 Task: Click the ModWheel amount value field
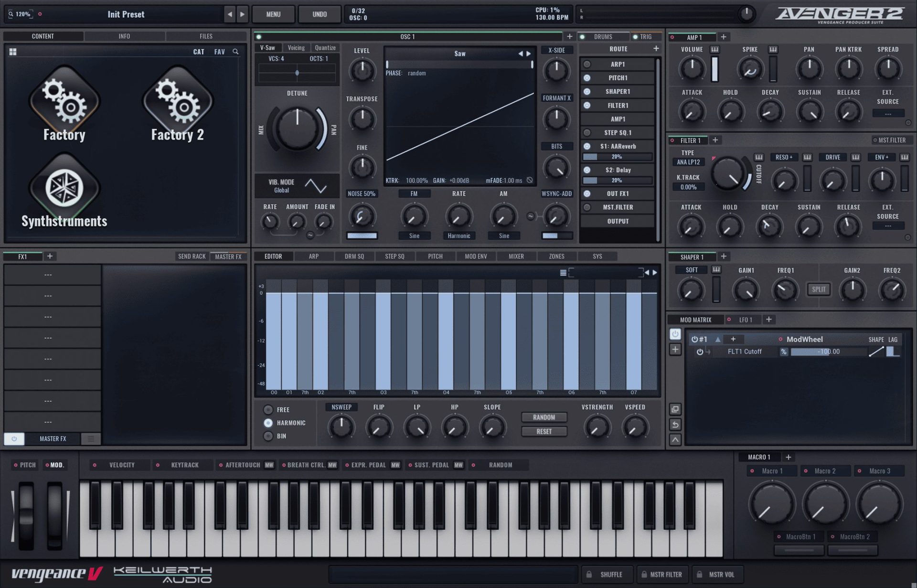[x=828, y=352]
